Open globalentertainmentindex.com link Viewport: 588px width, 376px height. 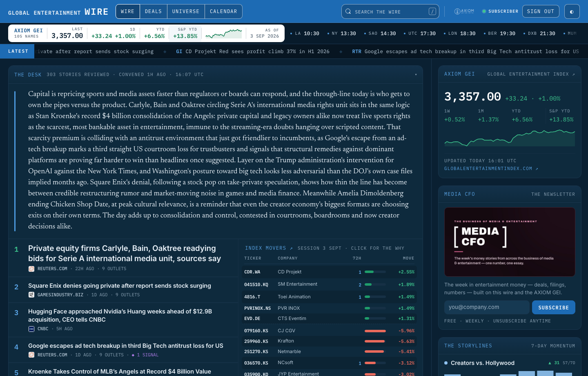491,168
